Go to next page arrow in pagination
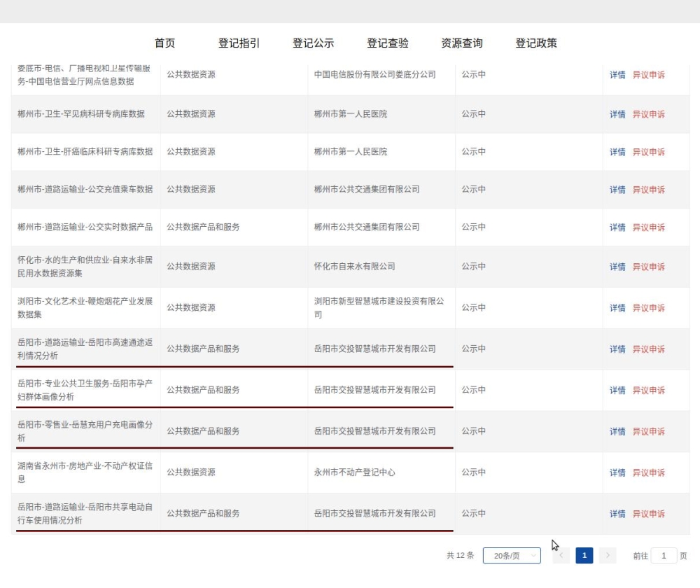The height and width of the screenshot is (588, 700). click(x=607, y=556)
